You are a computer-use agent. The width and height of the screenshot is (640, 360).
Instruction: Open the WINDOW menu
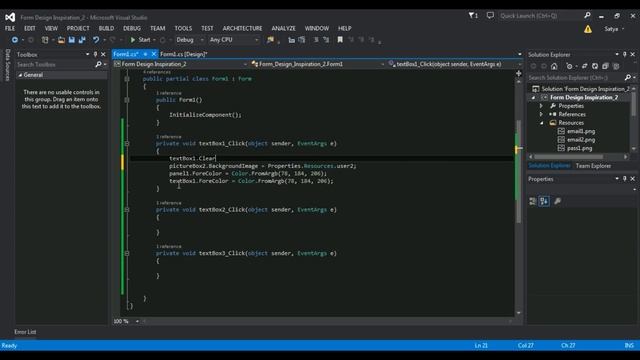pos(317,28)
